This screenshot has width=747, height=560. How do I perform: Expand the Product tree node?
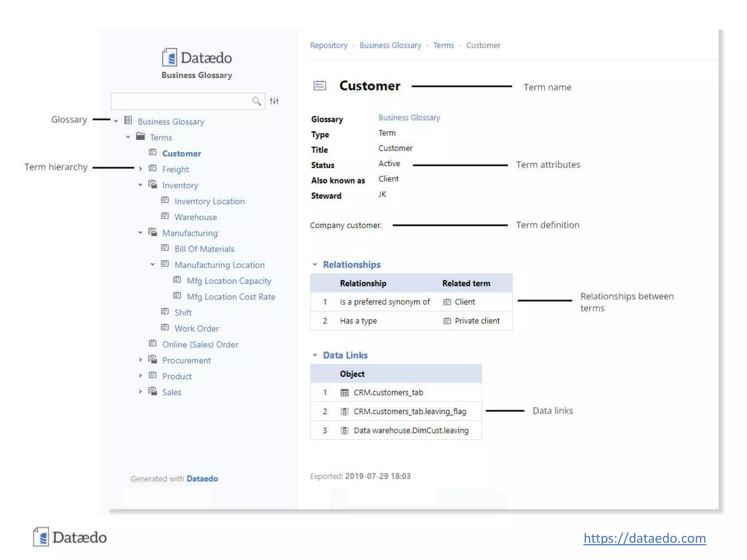140,376
